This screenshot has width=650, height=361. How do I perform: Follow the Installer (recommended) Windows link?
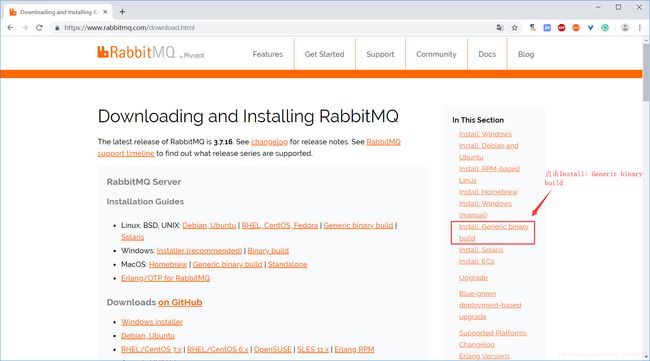[199, 251]
